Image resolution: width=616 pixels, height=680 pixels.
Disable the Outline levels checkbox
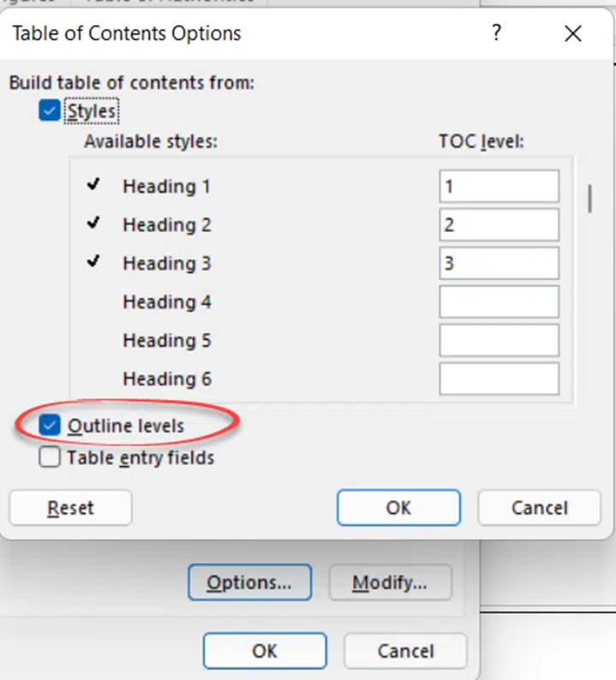click(x=50, y=425)
